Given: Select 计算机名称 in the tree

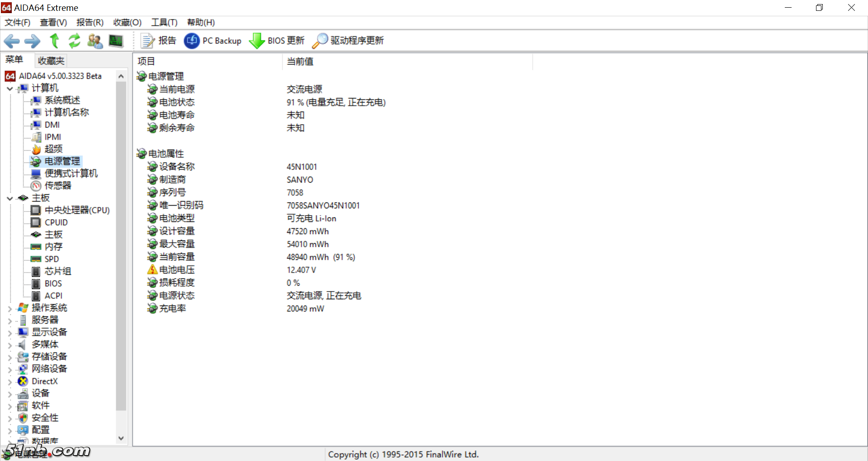Looking at the screenshot, I should tap(66, 113).
